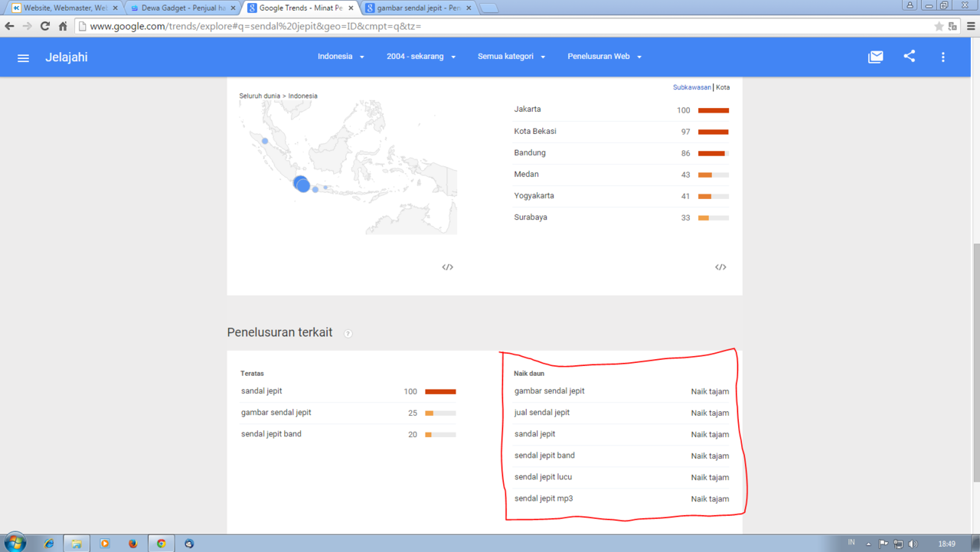Click the Jakarta city entry
The image size is (980, 552).
(x=528, y=109)
